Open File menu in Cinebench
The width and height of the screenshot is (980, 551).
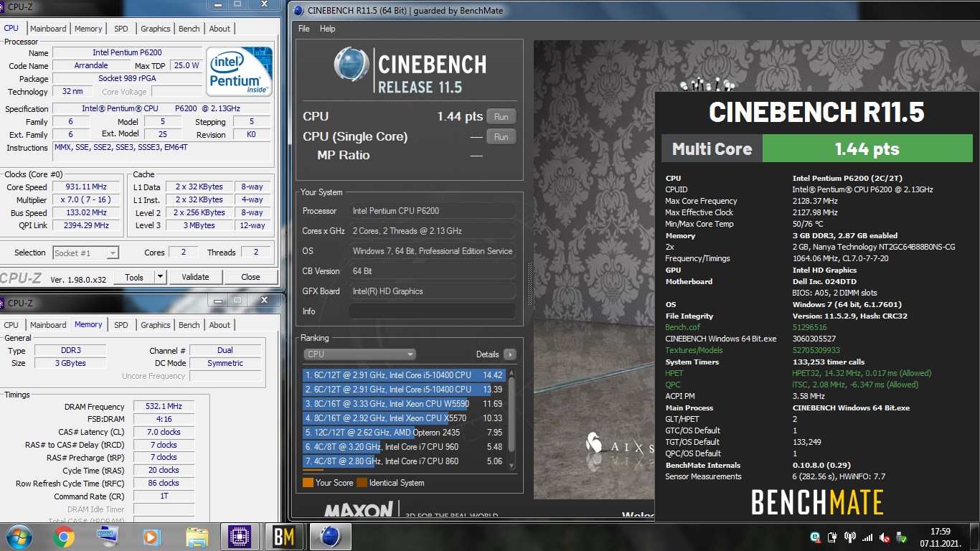pos(304,29)
